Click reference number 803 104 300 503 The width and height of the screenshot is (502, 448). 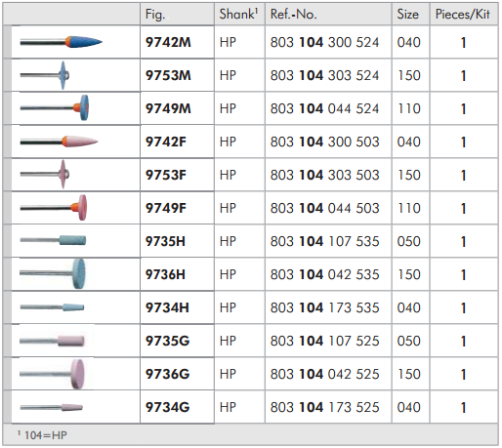324,142
